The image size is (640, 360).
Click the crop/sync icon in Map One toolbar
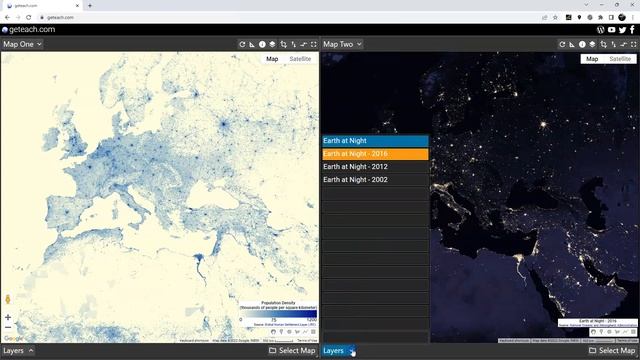283,44
